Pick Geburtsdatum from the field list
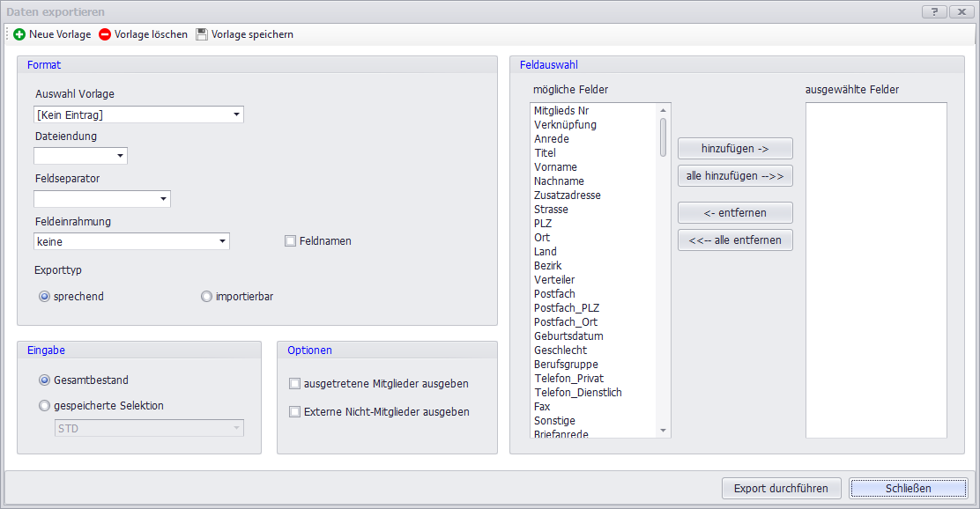 tap(568, 336)
